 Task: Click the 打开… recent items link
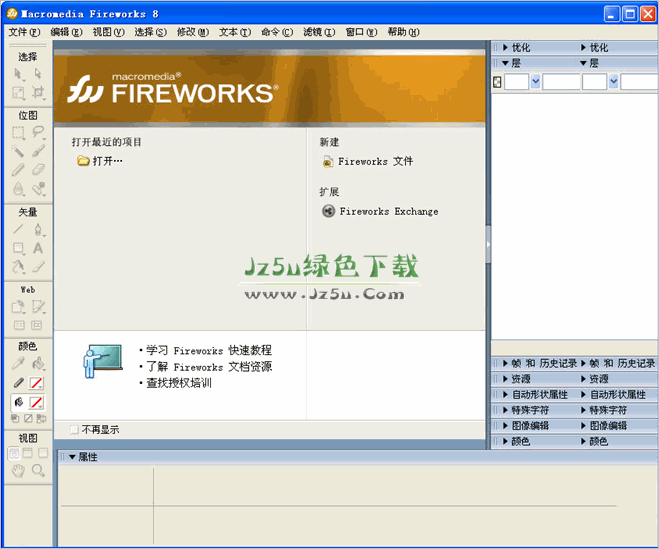tap(100, 161)
